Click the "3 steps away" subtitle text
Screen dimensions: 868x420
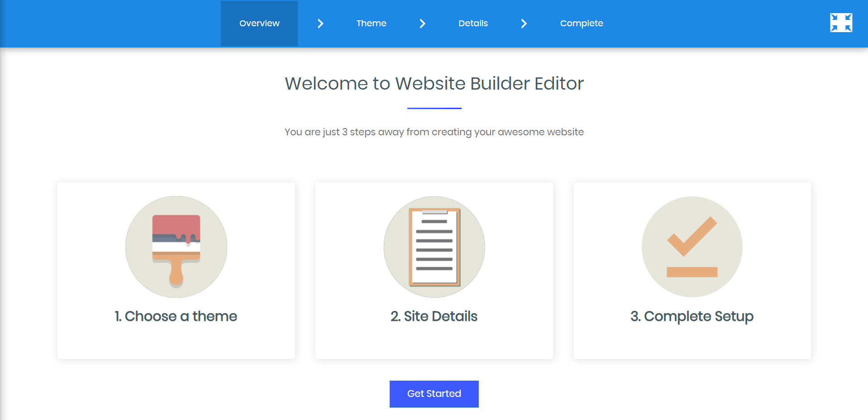click(x=434, y=132)
